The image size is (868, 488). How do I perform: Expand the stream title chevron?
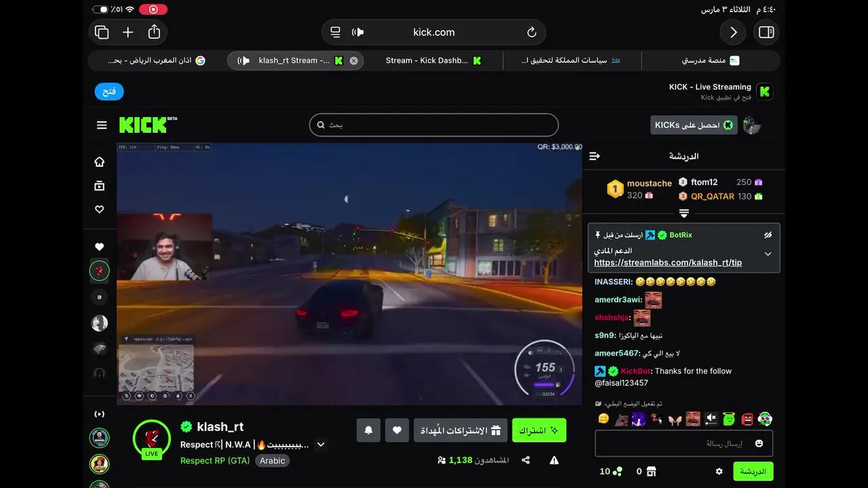tap(321, 445)
